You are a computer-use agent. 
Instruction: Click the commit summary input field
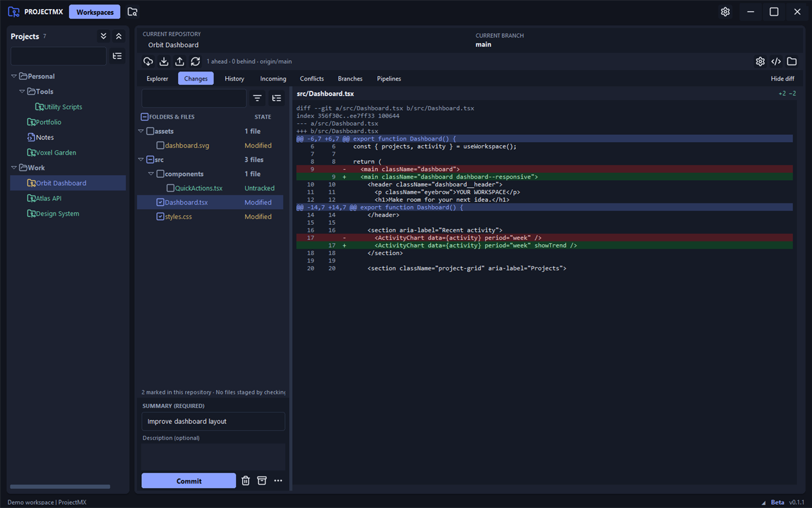tap(213, 422)
